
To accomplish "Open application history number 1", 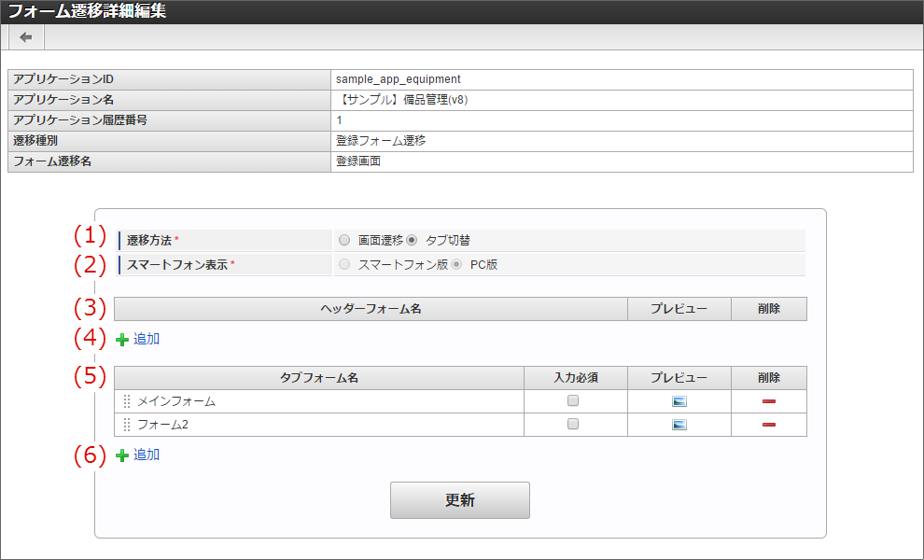I will 338,120.
